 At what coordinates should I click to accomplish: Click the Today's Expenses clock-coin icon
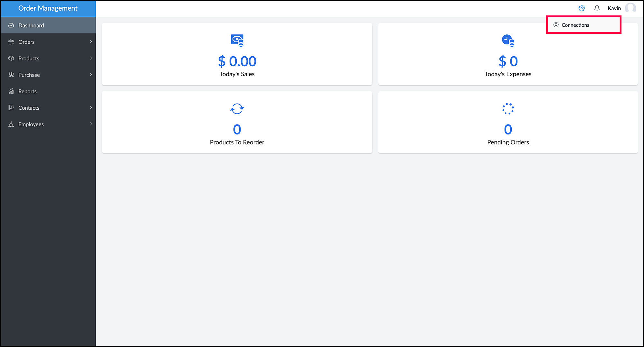point(508,41)
